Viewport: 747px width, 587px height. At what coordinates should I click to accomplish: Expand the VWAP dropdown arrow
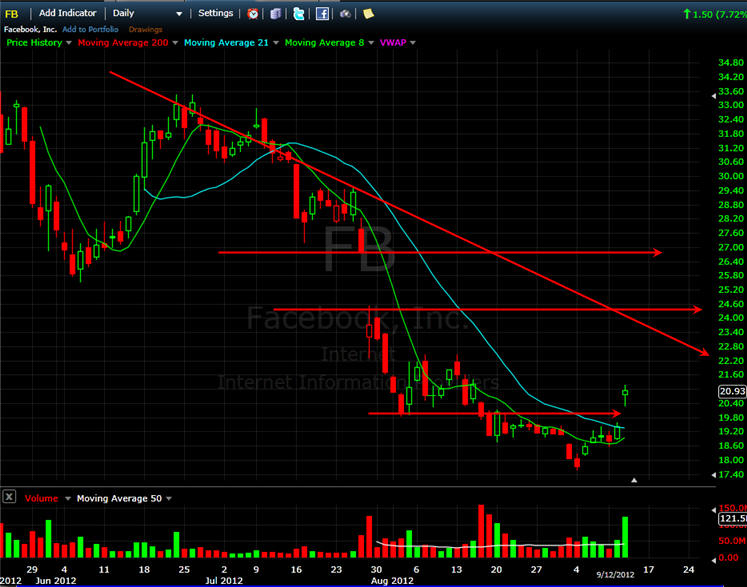coord(413,43)
